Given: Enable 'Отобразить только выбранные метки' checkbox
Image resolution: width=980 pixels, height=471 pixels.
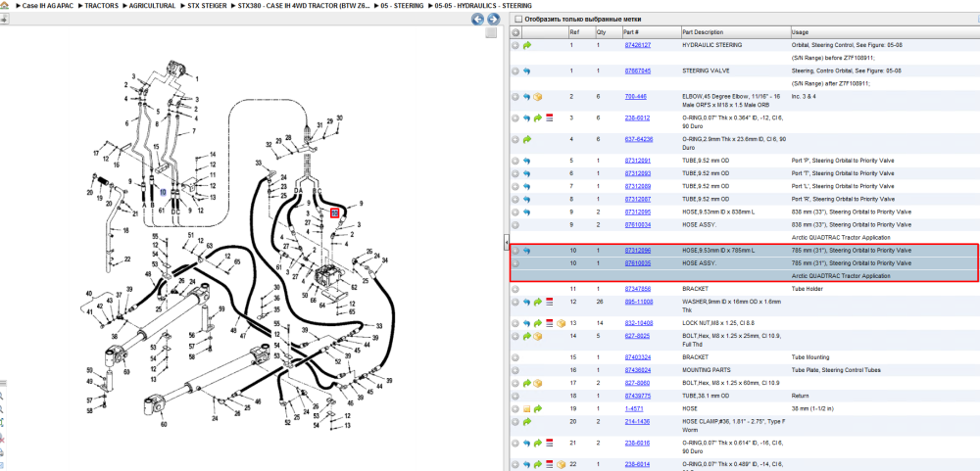Looking at the screenshot, I should point(517,20).
